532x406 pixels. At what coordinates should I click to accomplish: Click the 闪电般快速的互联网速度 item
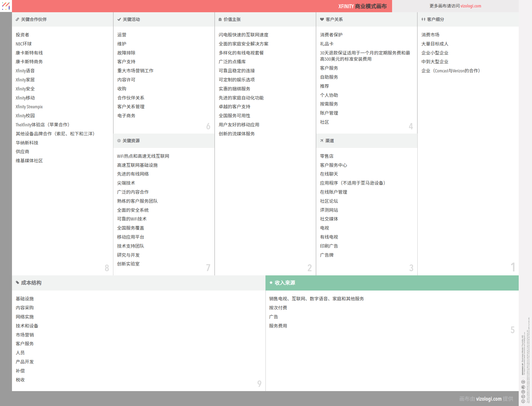click(x=243, y=35)
